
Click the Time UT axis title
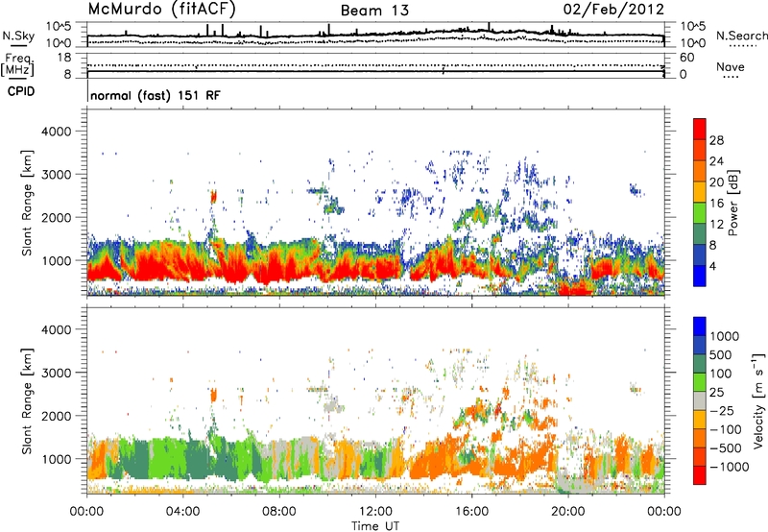point(375,526)
